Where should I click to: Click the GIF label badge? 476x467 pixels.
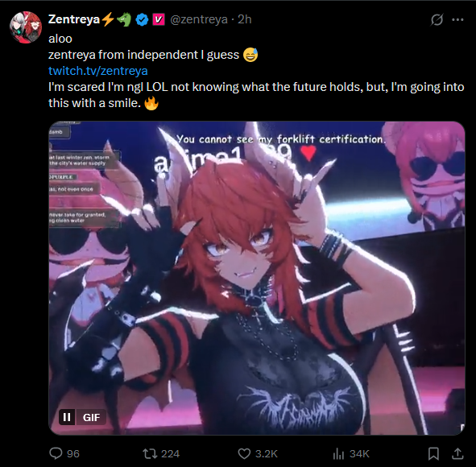(x=91, y=417)
